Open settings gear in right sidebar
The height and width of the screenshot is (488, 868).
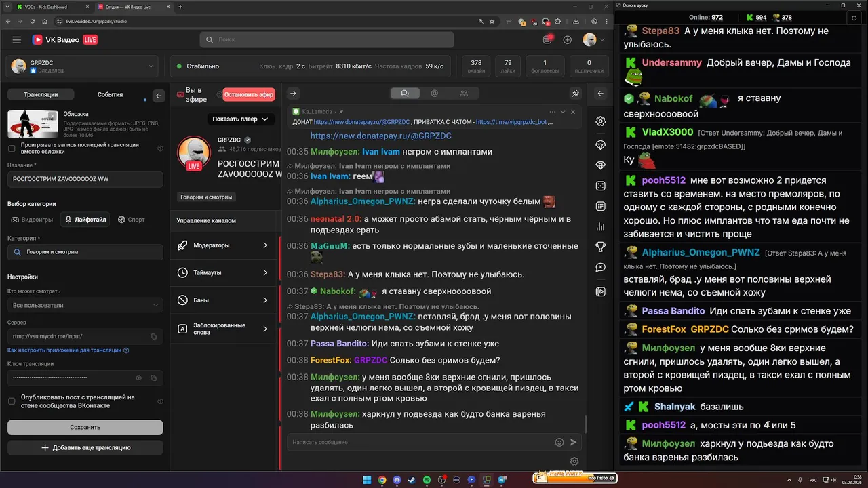click(601, 121)
